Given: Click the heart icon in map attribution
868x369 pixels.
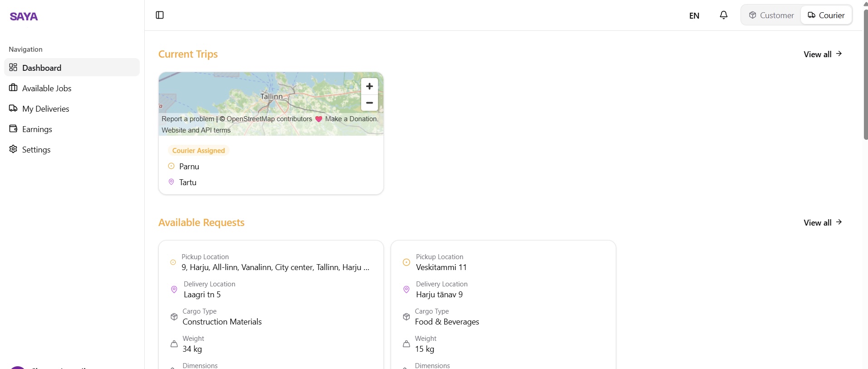Looking at the screenshot, I should pyautogui.click(x=319, y=119).
